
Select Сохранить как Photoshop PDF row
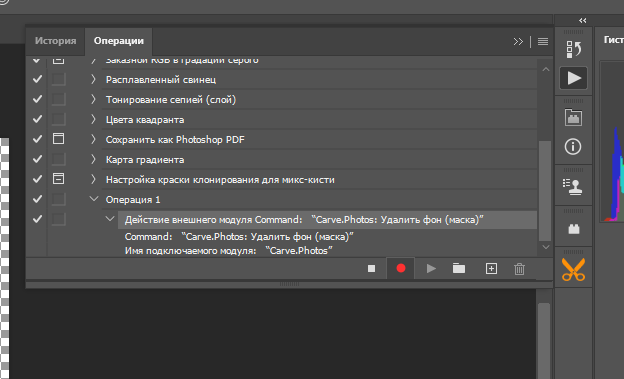319,140
